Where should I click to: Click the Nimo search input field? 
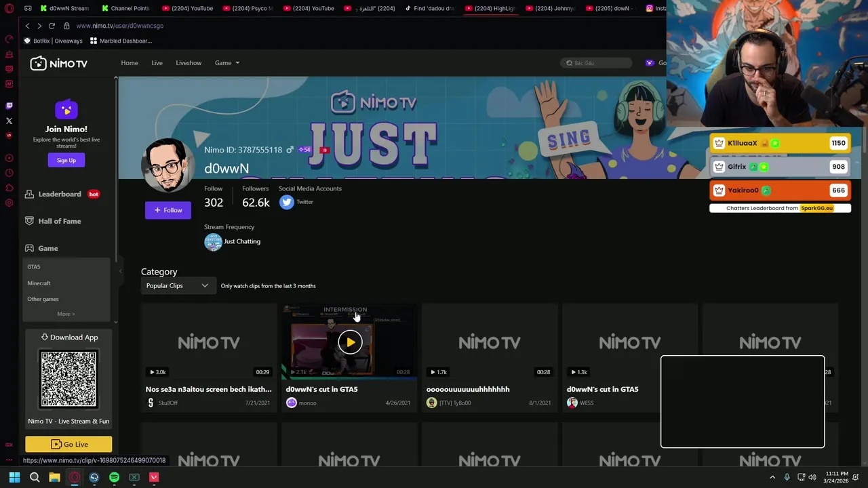tap(597, 63)
